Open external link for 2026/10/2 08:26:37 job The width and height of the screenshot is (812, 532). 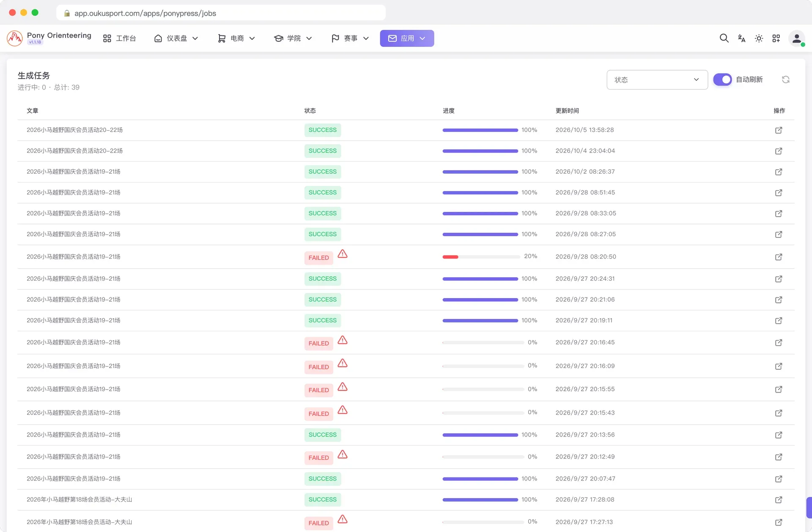779,172
